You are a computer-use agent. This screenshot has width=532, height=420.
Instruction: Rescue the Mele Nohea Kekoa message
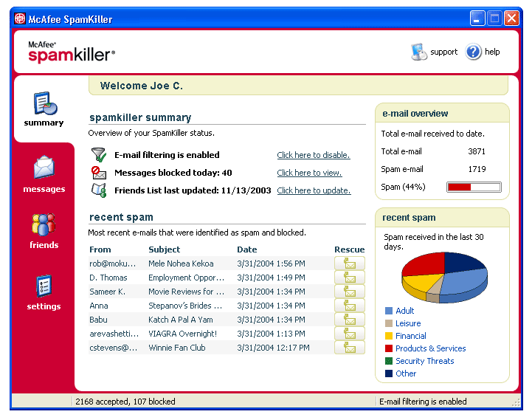click(x=350, y=264)
